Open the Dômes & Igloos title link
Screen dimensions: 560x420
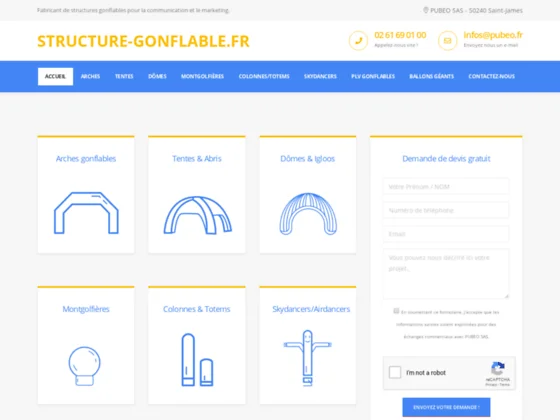(308, 159)
